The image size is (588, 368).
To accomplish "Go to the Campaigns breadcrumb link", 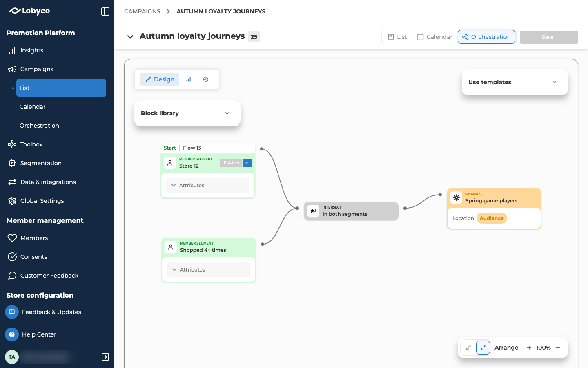I will pyautogui.click(x=142, y=11).
